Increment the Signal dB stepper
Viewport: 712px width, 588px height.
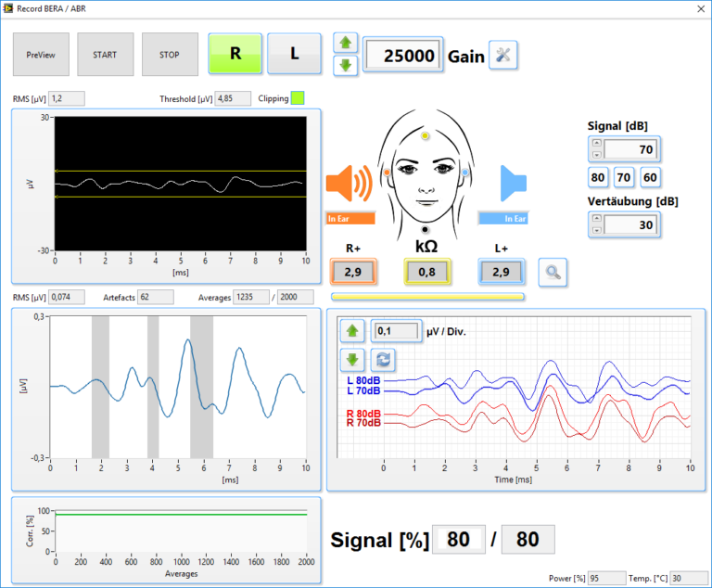(597, 144)
